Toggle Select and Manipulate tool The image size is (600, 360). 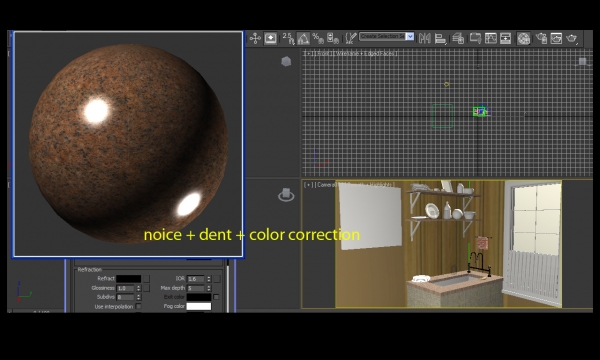point(271,38)
